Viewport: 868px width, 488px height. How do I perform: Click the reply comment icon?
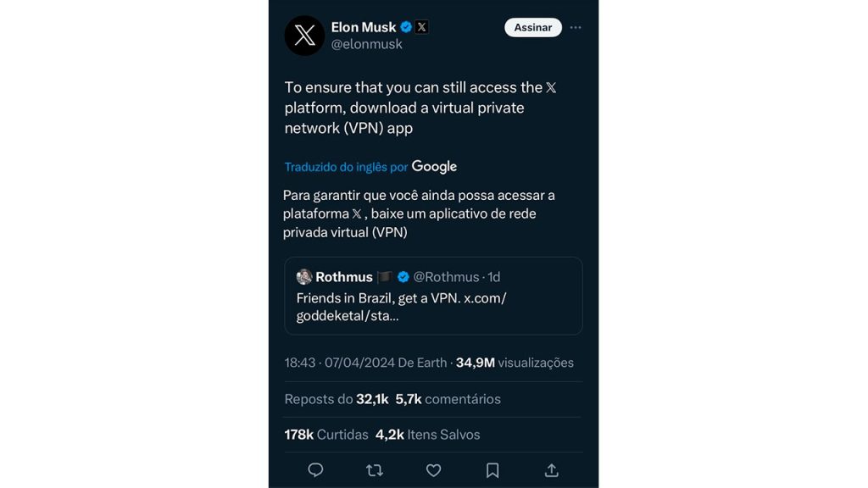[315, 470]
